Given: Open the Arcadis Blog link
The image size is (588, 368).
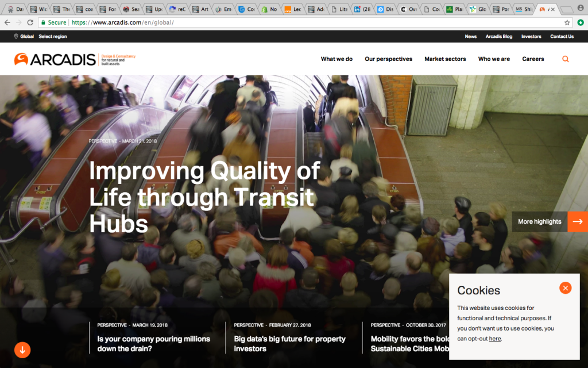Looking at the screenshot, I should (498, 36).
